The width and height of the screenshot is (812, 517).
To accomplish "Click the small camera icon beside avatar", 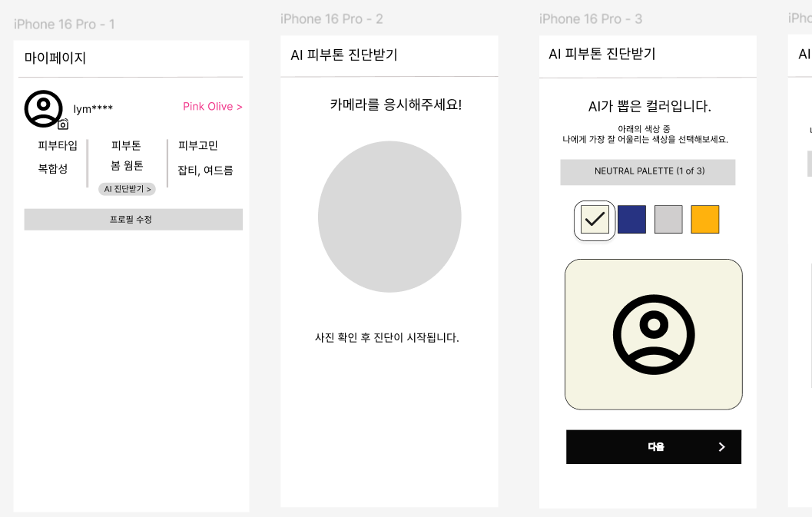I will point(63,124).
